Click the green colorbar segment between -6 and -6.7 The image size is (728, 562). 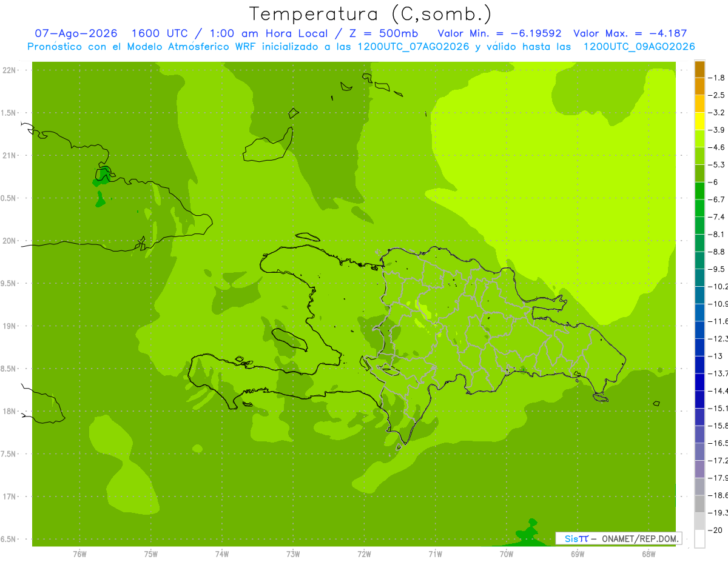click(699, 191)
